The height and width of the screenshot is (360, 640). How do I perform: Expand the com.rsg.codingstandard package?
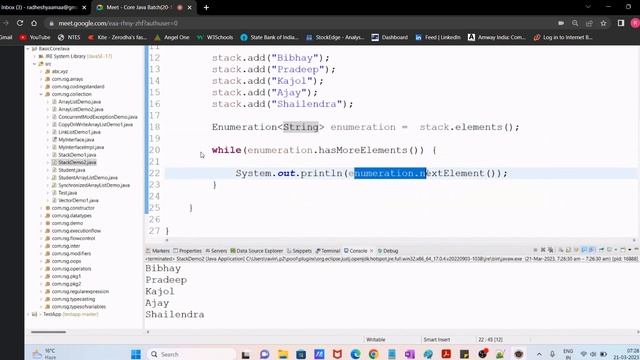(41, 87)
